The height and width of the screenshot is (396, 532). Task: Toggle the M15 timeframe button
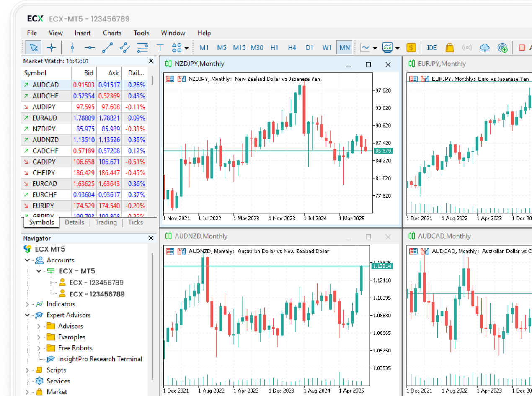(239, 48)
